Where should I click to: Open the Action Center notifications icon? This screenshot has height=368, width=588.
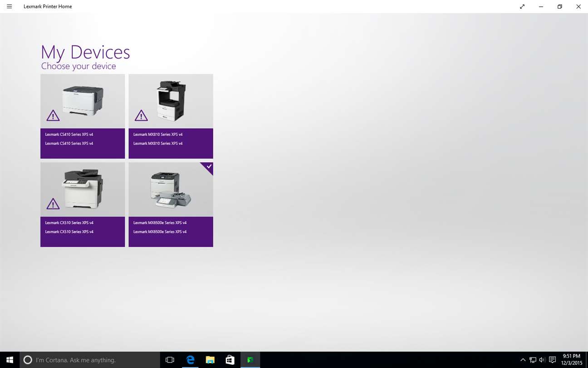[x=552, y=360]
